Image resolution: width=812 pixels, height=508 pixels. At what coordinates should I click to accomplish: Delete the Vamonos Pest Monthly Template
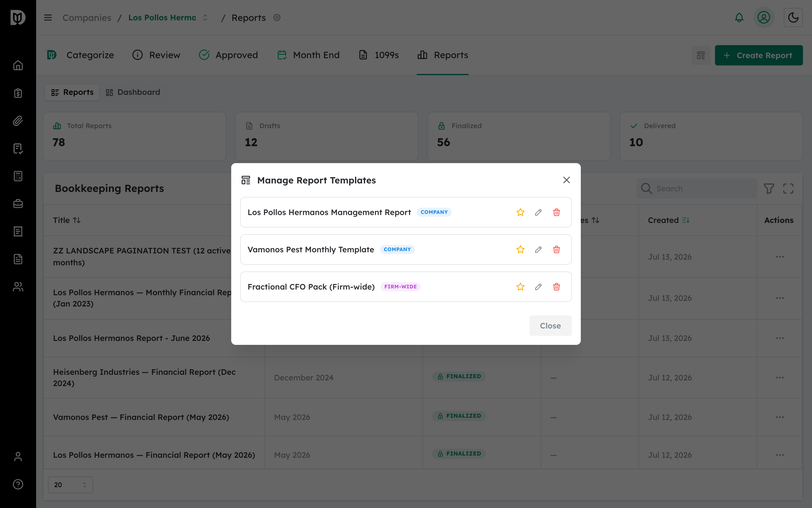click(x=556, y=250)
